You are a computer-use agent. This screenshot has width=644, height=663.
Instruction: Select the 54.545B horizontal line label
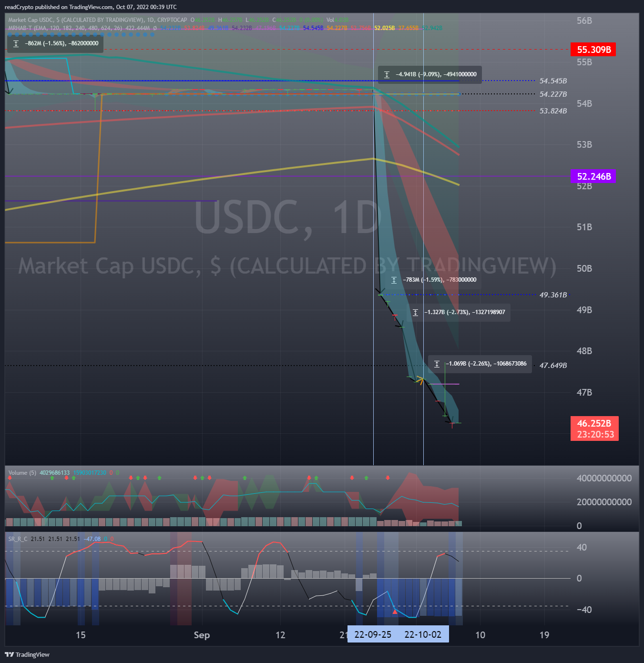(x=553, y=81)
